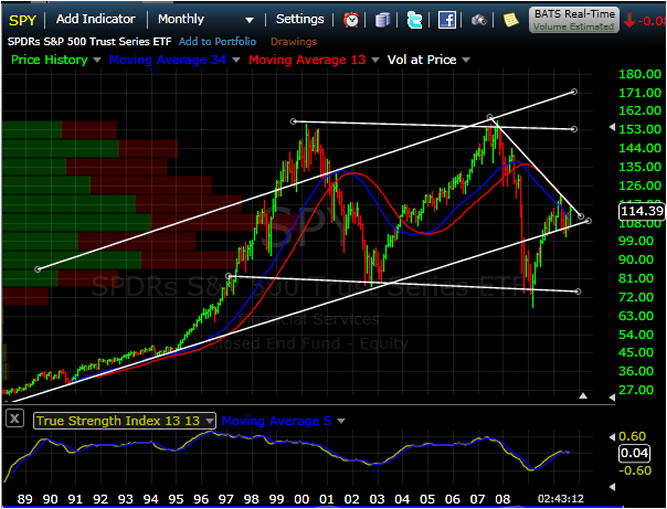Open the Moving Average 13 dropdown
The height and width of the screenshot is (509, 667).
375,60
